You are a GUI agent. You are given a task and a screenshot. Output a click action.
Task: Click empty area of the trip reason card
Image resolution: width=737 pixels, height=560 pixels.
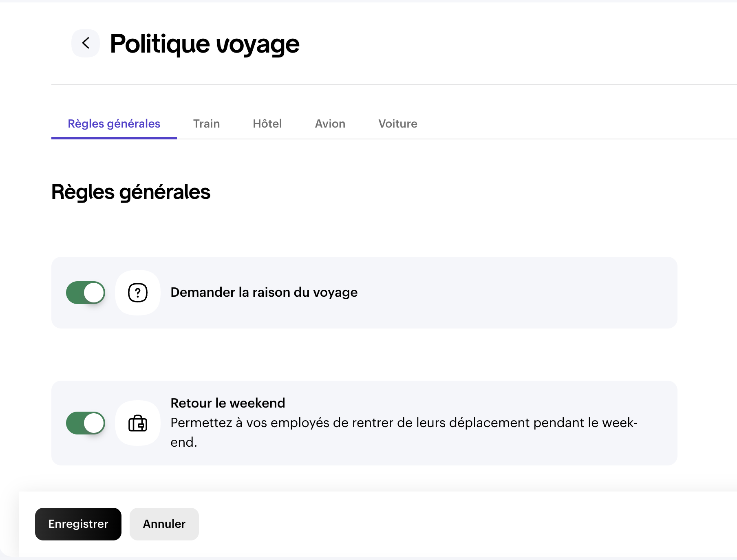click(510, 293)
